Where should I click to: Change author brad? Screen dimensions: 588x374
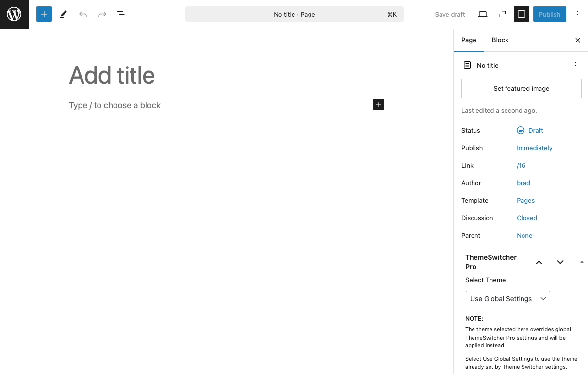click(523, 183)
